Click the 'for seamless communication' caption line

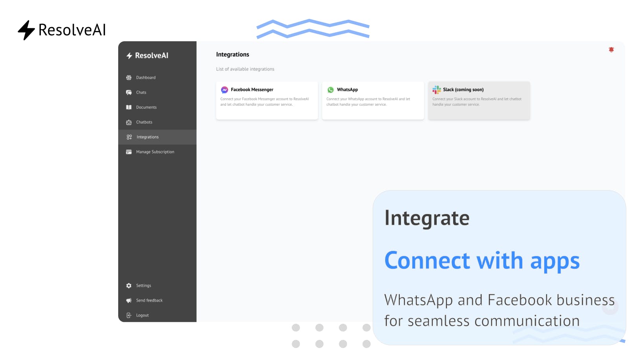click(x=482, y=321)
